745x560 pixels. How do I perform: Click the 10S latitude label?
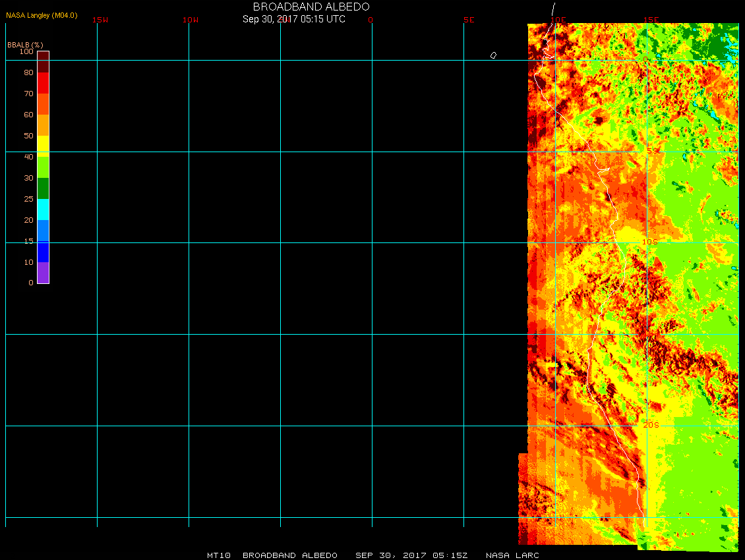[x=650, y=242]
